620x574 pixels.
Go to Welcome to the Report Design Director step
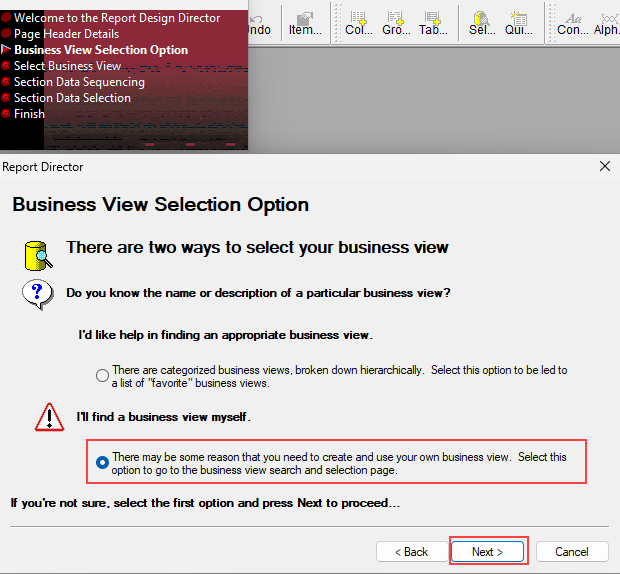pos(117,18)
